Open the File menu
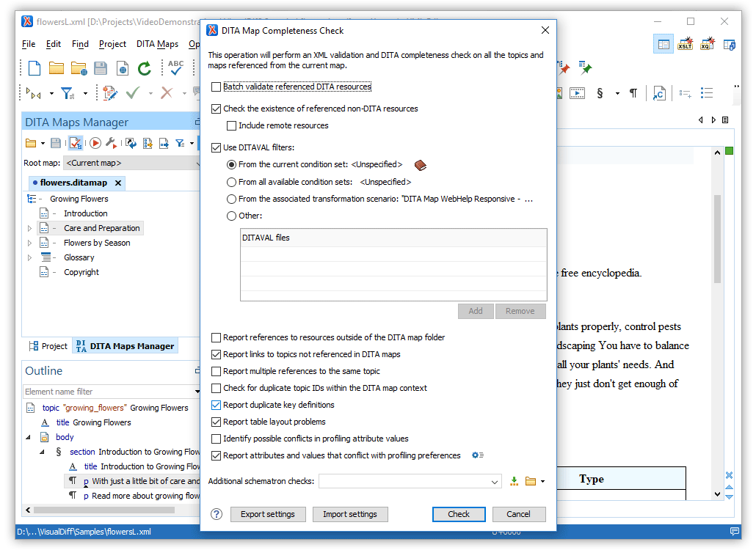756x550 pixels. point(29,44)
